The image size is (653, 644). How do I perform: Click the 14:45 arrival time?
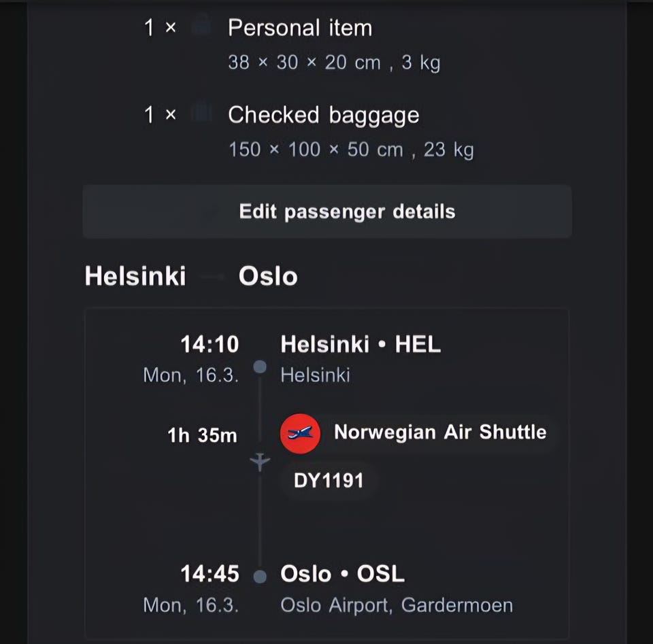pyautogui.click(x=210, y=574)
